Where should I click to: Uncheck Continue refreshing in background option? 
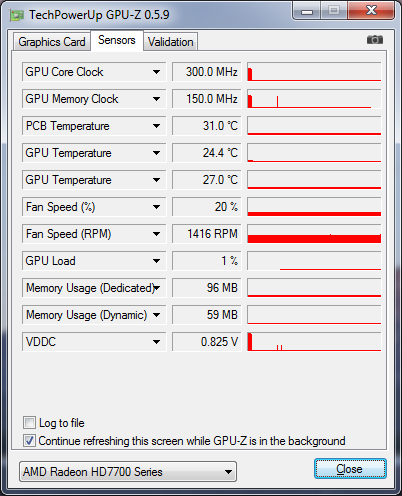pos(29,440)
